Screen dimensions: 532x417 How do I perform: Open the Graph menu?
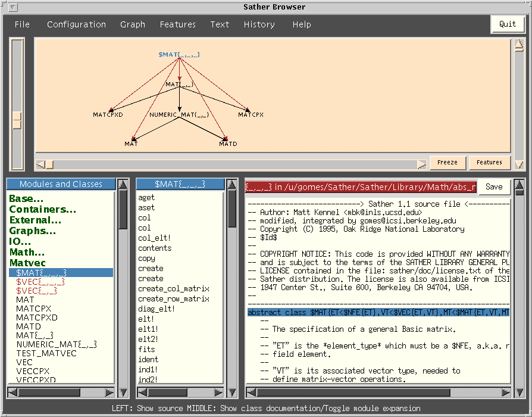click(133, 24)
